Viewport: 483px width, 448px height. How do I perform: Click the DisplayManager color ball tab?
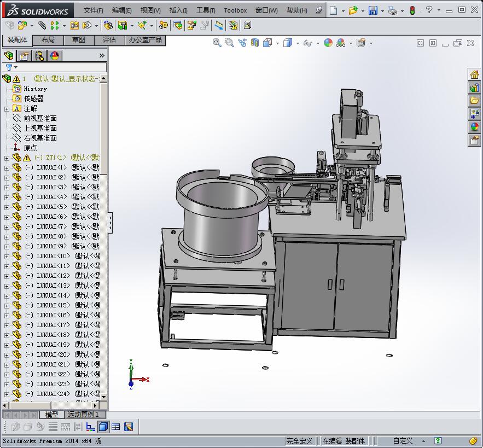point(55,56)
